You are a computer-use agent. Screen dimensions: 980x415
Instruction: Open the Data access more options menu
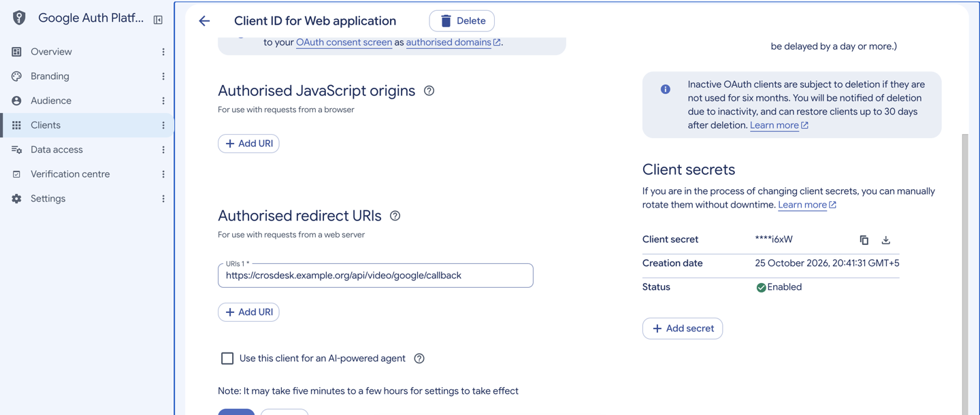163,150
